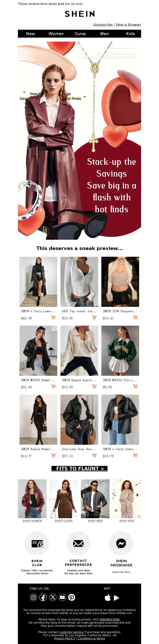Open the Pinterest icon in footer
Image resolution: width=159 pixels, height=644 pixels.
point(72,597)
